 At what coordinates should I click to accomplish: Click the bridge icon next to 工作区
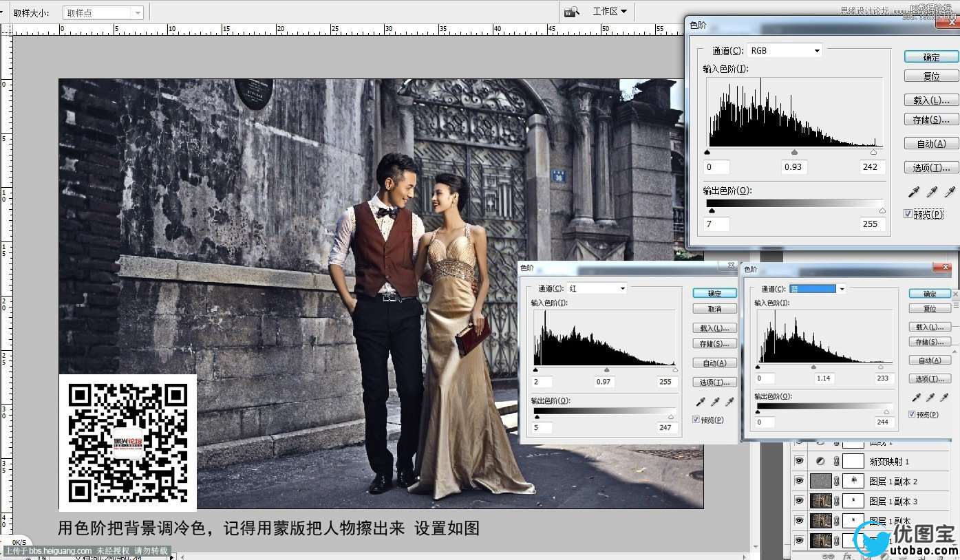[x=571, y=12]
